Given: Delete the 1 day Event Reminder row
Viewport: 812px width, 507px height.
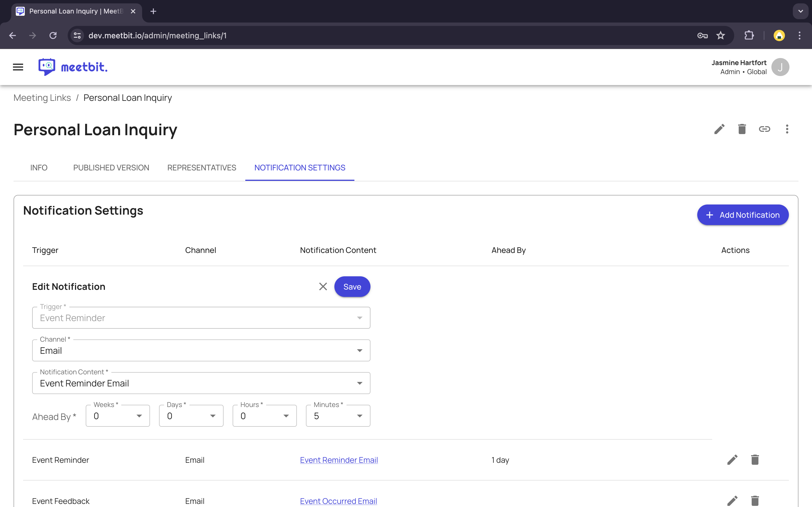Looking at the screenshot, I should [754, 460].
